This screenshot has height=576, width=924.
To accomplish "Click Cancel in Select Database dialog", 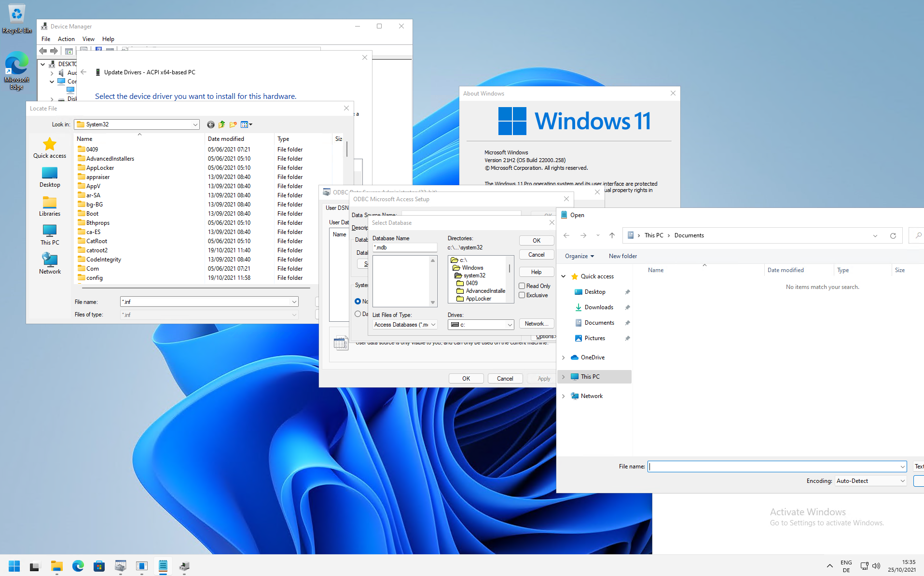I will click(x=537, y=255).
